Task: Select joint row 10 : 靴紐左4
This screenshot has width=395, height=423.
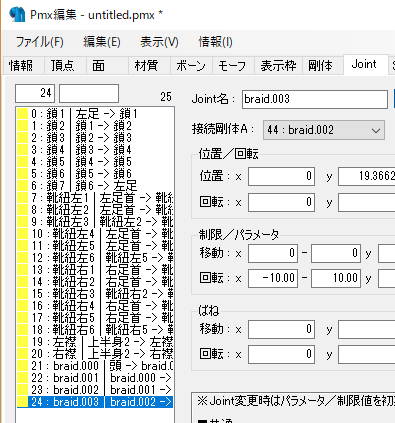Action: [x=95, y=234]
